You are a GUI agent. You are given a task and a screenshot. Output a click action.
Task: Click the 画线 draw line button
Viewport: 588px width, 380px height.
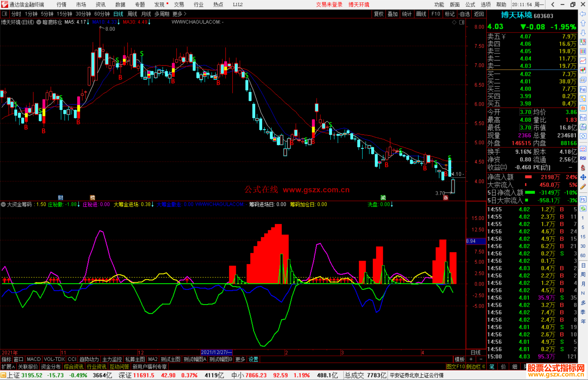(421, 14)
